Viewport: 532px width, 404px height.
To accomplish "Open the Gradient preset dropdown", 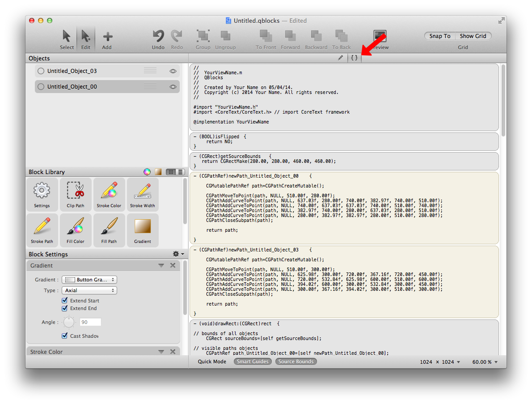I will pyautogui.click(x=89, y=280).
